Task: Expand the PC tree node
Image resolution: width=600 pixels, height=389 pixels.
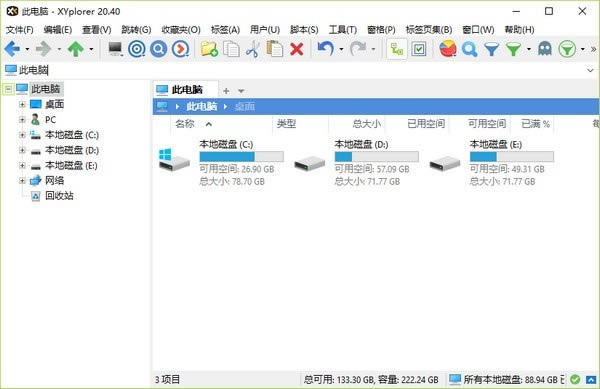Action: (x=22, y=120)
